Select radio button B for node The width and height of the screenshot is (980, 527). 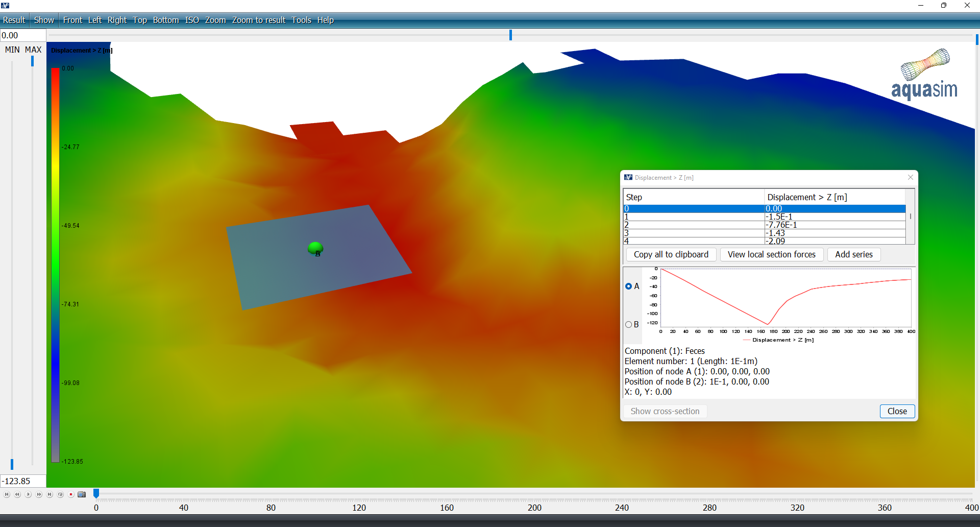pos(628,325)
